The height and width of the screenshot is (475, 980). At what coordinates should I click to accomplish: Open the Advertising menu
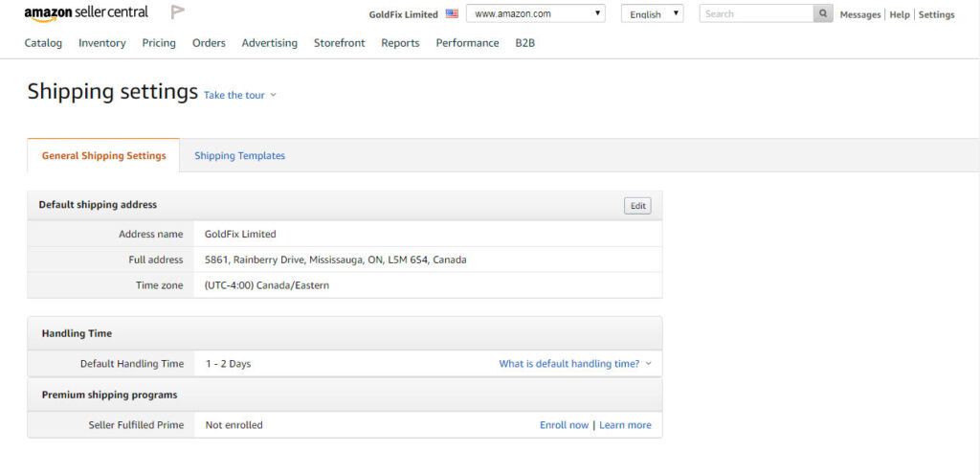click(x=269, y=43)
